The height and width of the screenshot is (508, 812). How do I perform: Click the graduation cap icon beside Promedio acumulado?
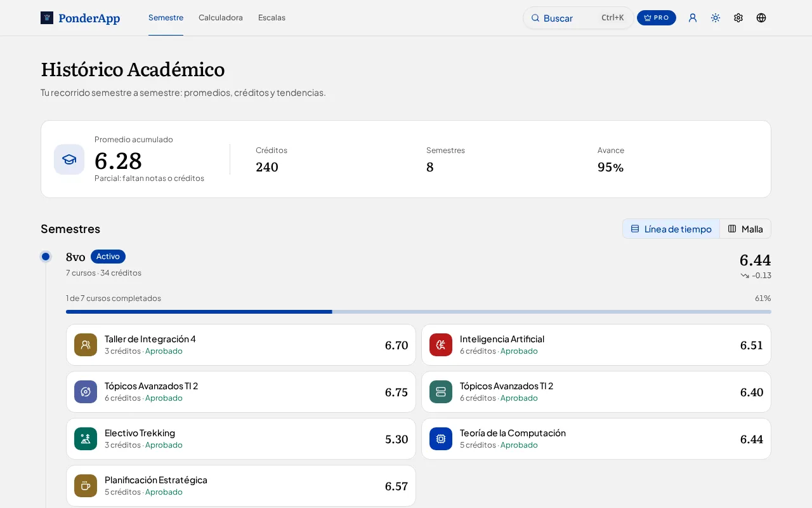tap(69, 159)
